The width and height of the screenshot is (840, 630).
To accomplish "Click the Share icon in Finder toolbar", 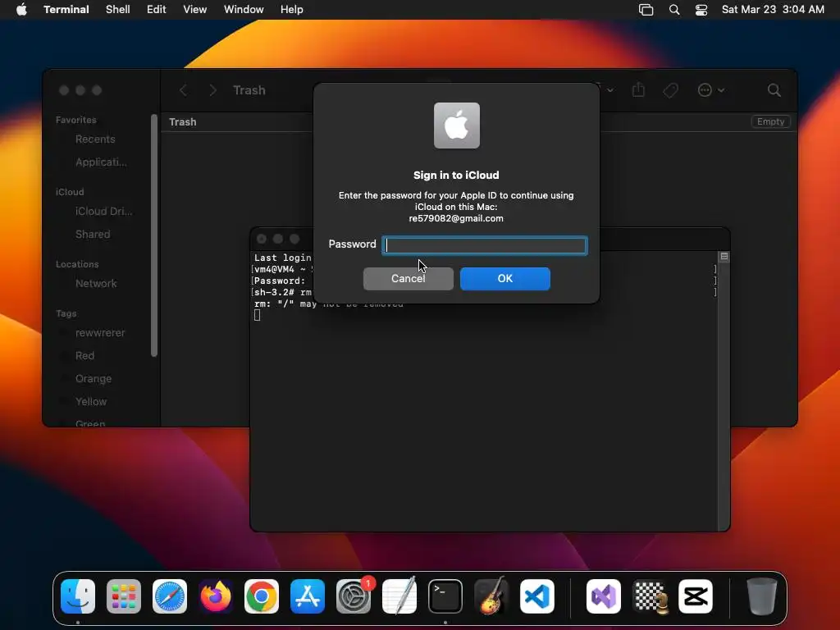I will [638, 90].
